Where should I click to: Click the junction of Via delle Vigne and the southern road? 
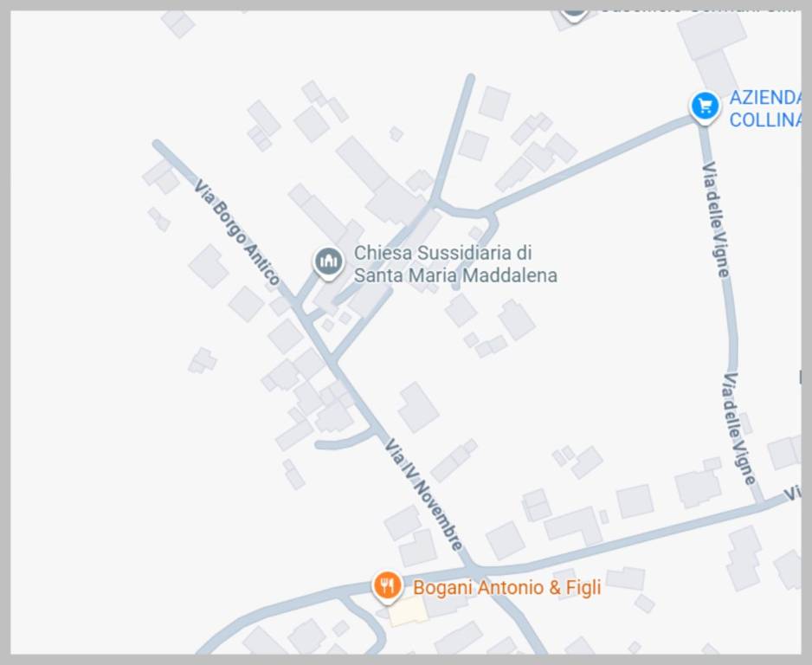[x=759, y=503]
